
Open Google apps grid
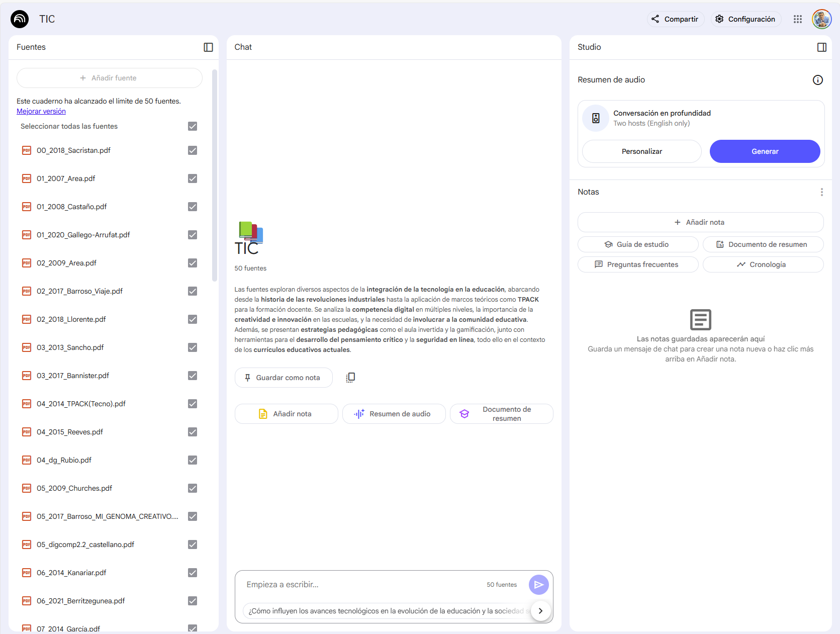pos(797,19)
